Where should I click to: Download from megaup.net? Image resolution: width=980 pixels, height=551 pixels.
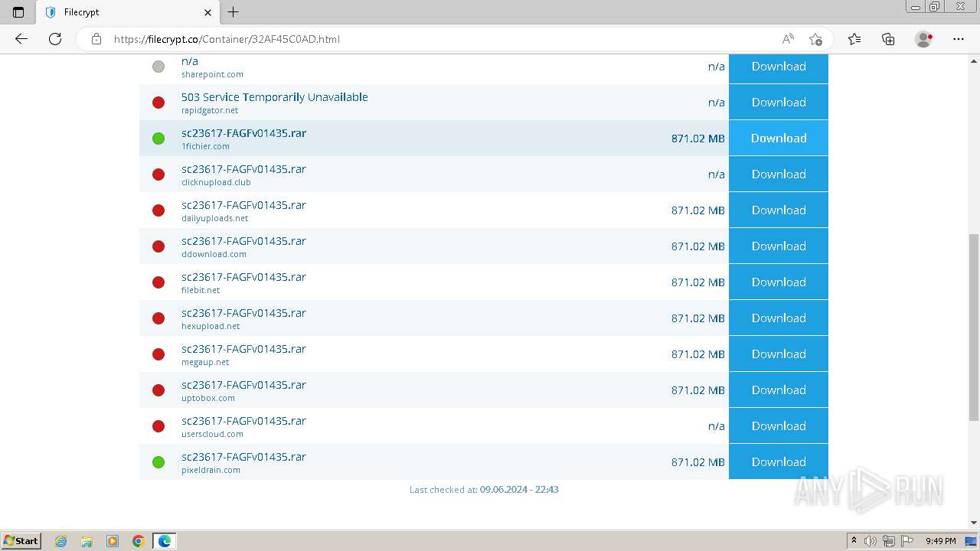779,354
